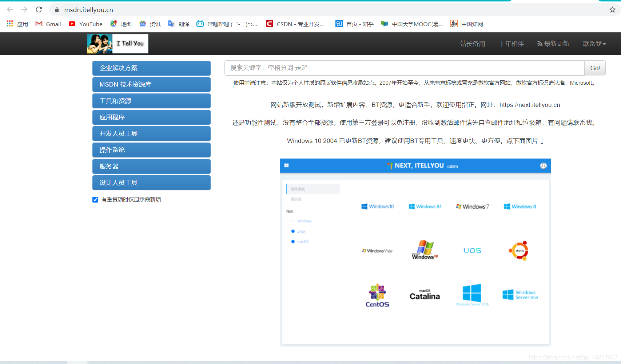Click macOS Catalina logo in preview
Screen dimensions: 621x364
[425, 295]
